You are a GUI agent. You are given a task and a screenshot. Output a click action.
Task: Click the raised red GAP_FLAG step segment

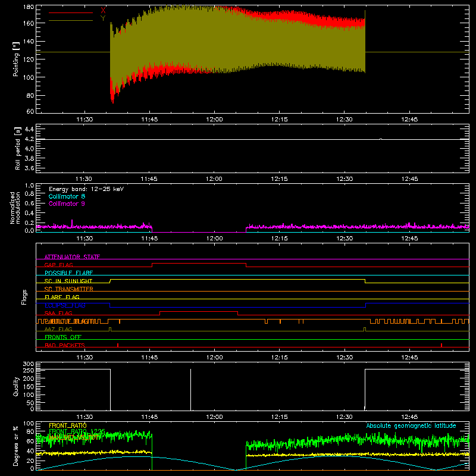[199, 263]
